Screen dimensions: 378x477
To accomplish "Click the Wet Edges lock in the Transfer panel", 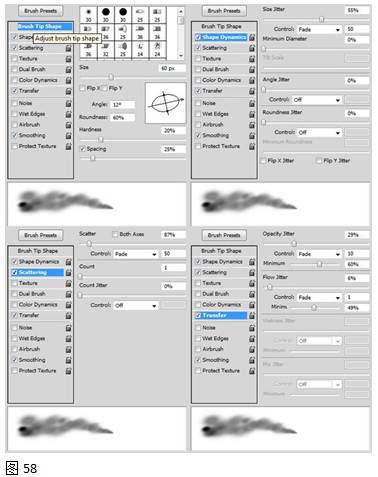I will point(252,339).
